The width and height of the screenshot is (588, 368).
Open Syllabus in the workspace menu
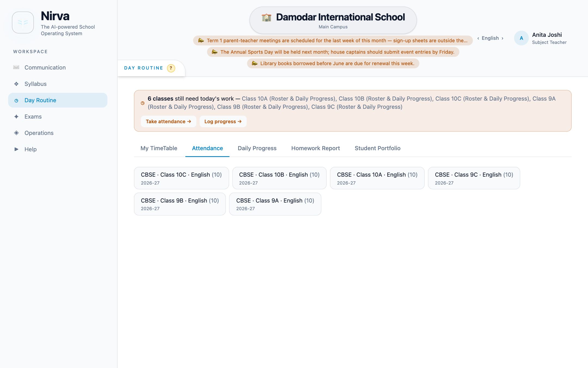point(58,84)
